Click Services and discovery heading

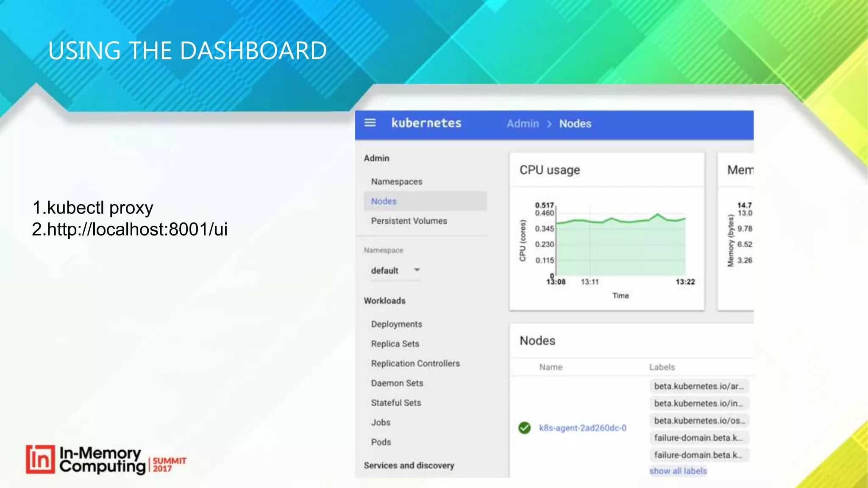(409, 466)
